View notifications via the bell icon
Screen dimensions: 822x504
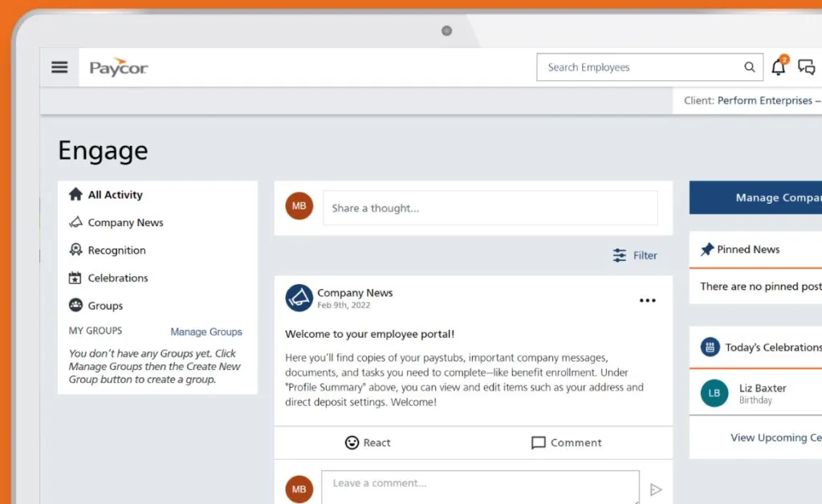pos(777,67)
